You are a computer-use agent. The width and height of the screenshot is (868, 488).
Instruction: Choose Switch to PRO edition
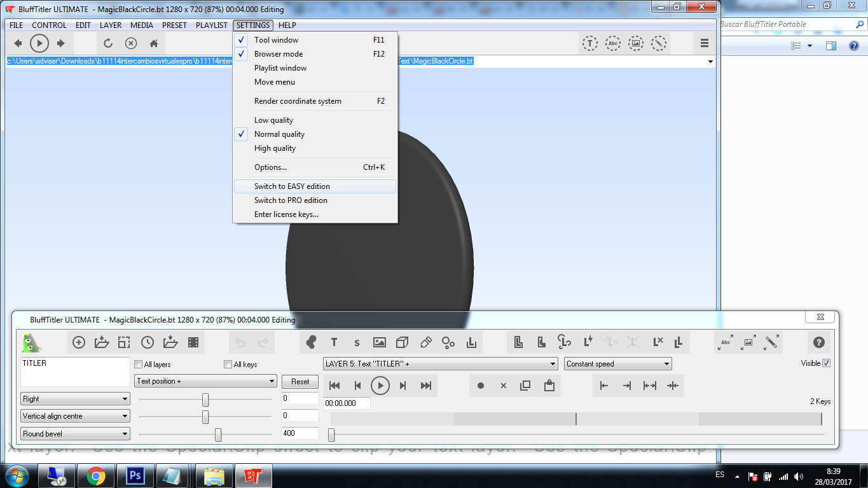click(x=315, y=200)
